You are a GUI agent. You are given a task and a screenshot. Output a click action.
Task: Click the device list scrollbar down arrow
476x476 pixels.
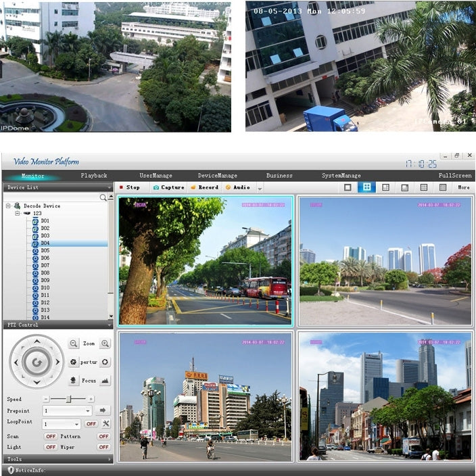[111, 316]
